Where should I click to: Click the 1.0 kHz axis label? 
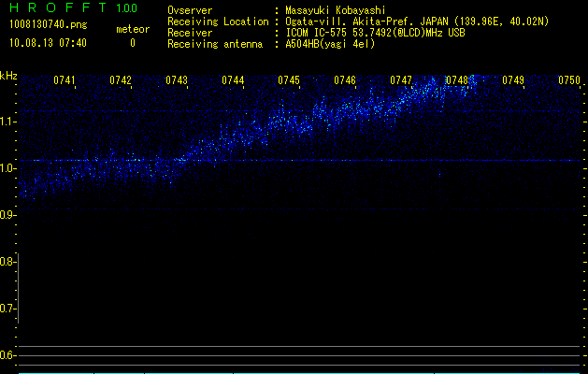[x=7, y=168]
